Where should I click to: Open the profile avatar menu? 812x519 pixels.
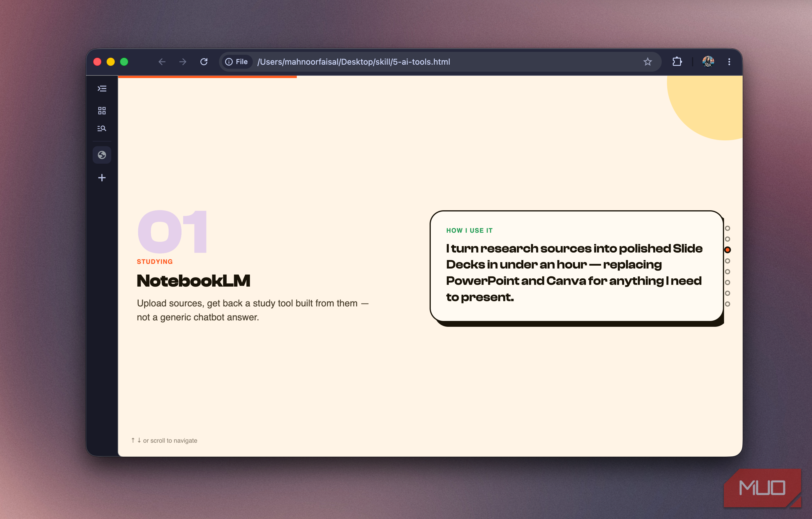point(708,62)
